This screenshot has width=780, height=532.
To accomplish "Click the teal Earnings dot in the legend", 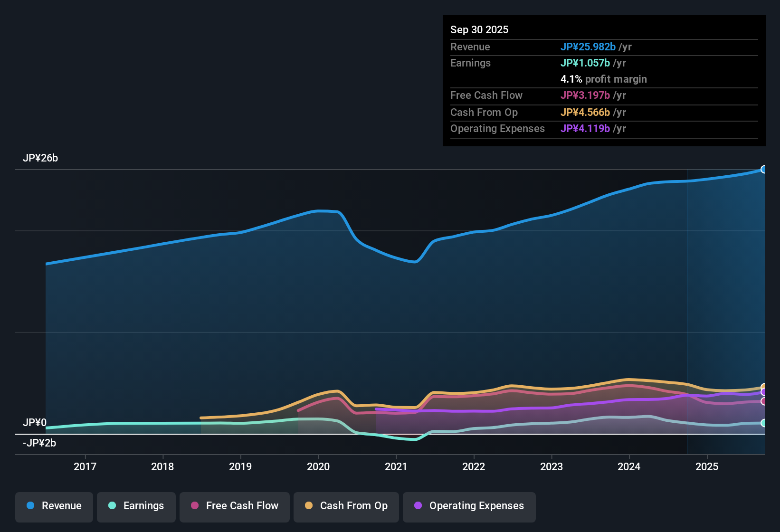I will [x=112, y=506].
